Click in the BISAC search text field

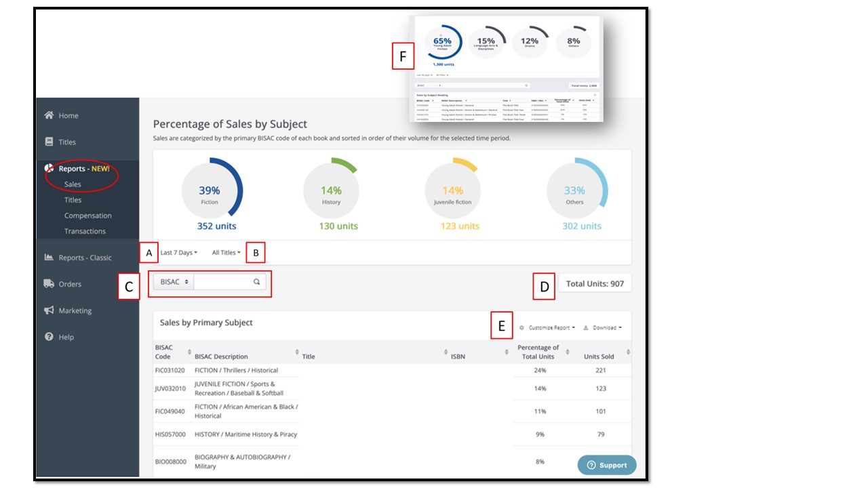coord(224,282)
